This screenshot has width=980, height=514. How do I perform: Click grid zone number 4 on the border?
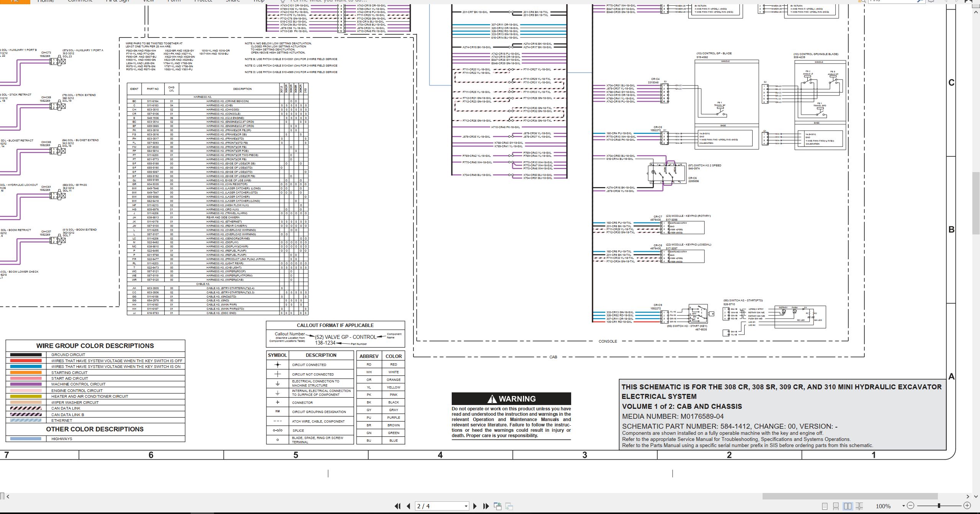click(440, 455)
